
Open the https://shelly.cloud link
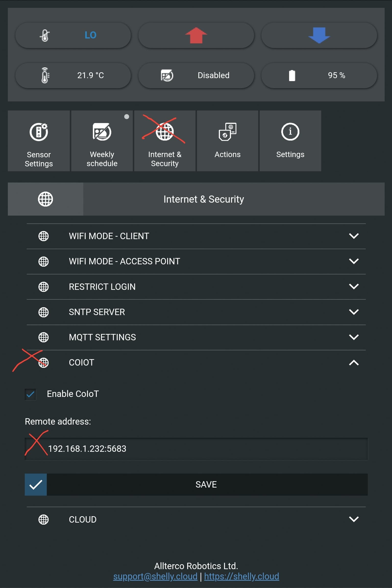[242, 576]
